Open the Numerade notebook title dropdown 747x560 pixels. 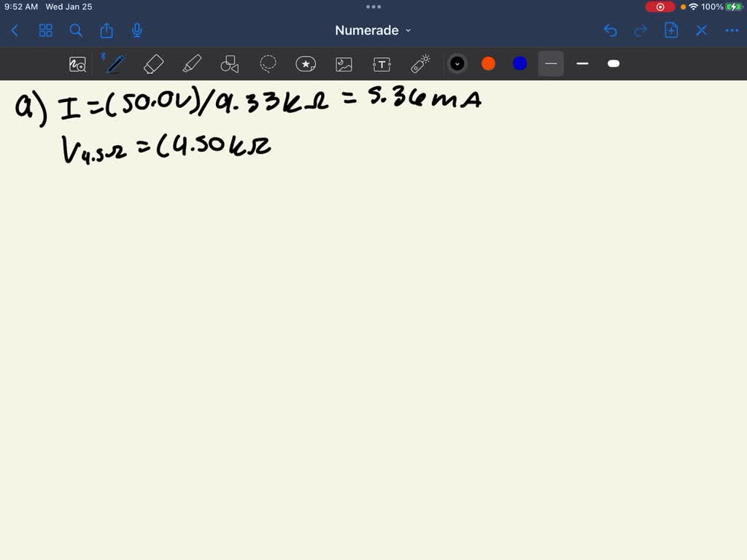point(373,31)
